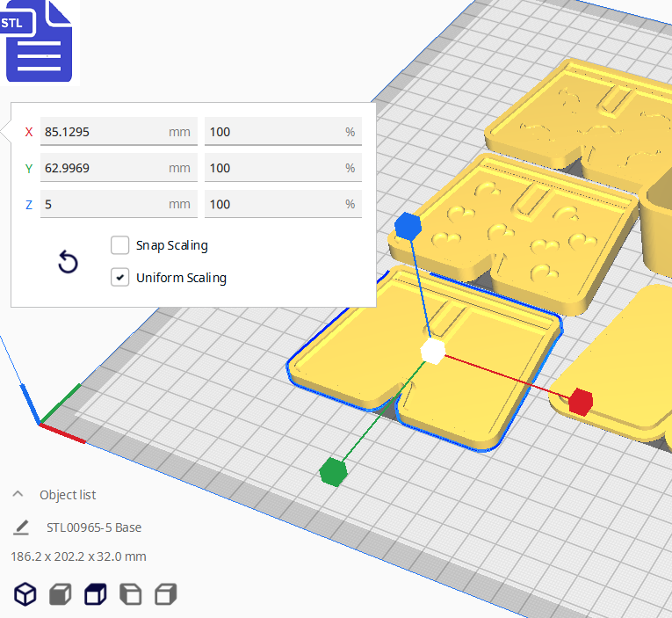
Task: Select the top view cube icon
Action: pyautogui.click(x=95, y=595)
